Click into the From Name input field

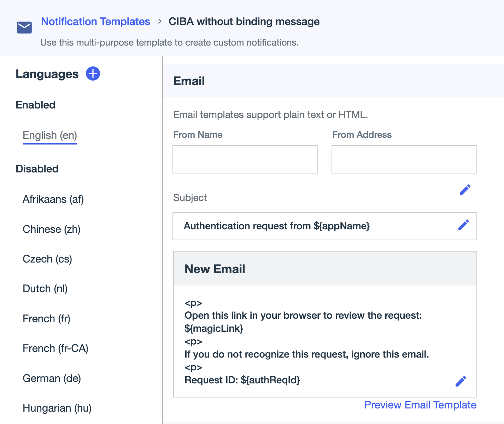click(245, 159)
